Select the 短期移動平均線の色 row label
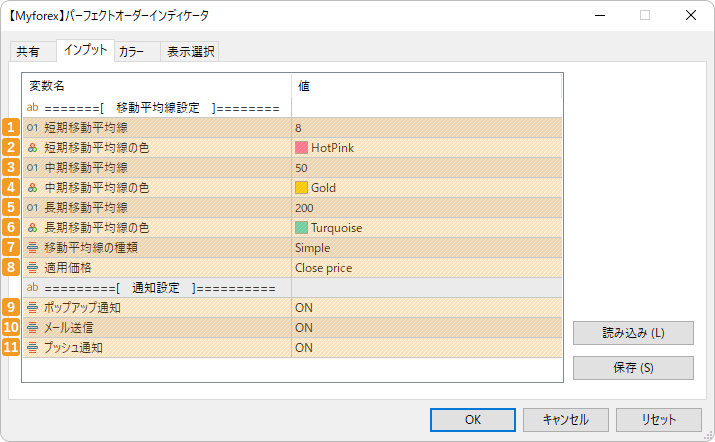Viewport: 715px width, 442px height. click(97, 148)
